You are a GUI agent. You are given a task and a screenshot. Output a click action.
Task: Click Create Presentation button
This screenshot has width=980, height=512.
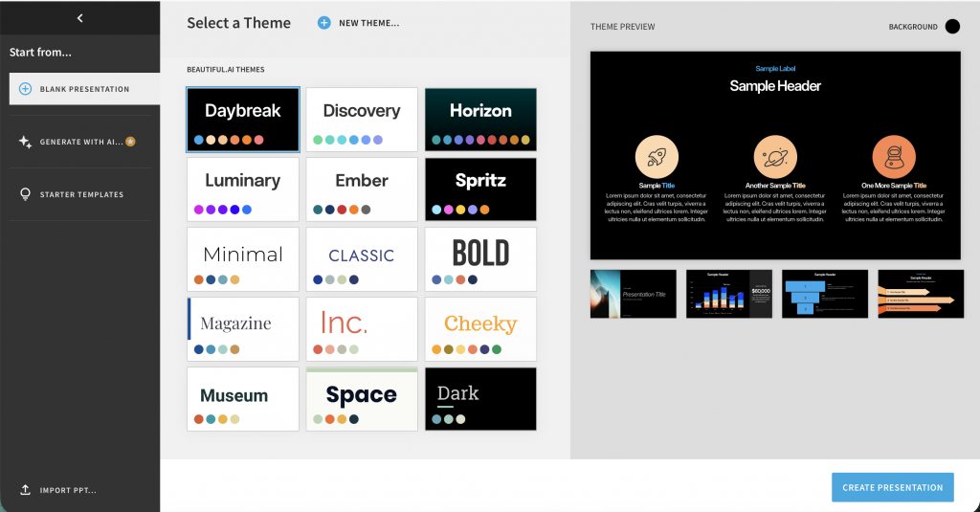(893, 488)
